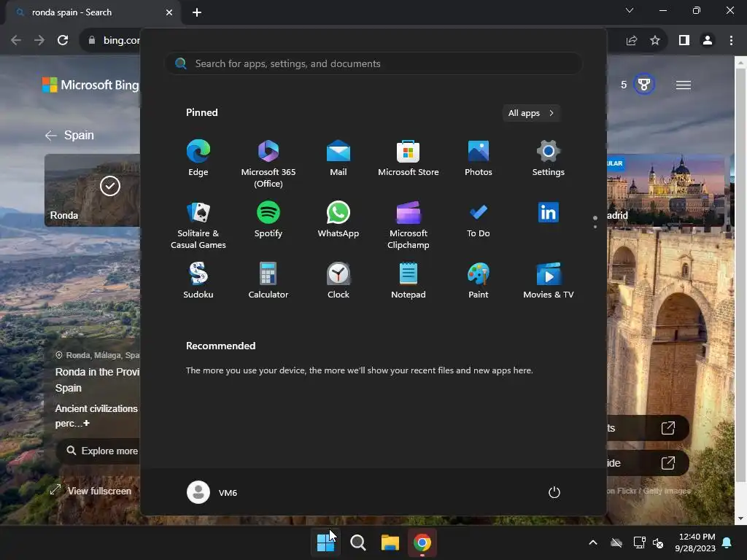Viewport: 747px width, 560px height.
Task: Launch the Calculator app
Action: click(268, 281)
